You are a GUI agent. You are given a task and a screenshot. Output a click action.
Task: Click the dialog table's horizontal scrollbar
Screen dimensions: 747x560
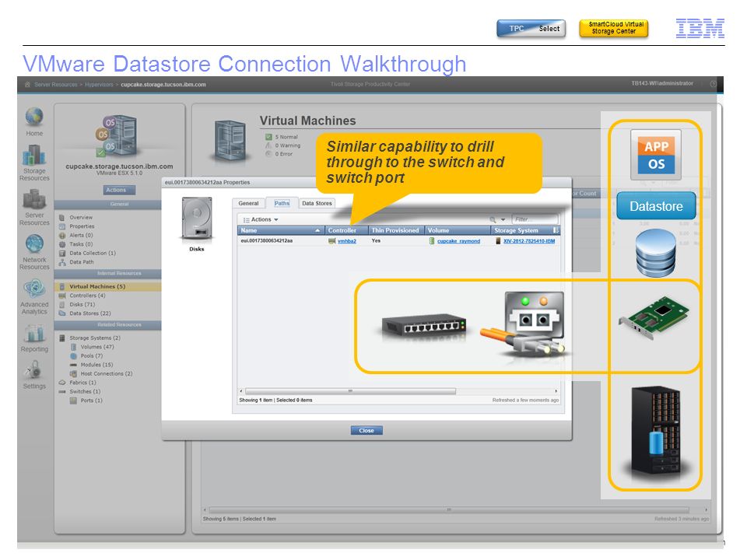click(x=350, y=391)
